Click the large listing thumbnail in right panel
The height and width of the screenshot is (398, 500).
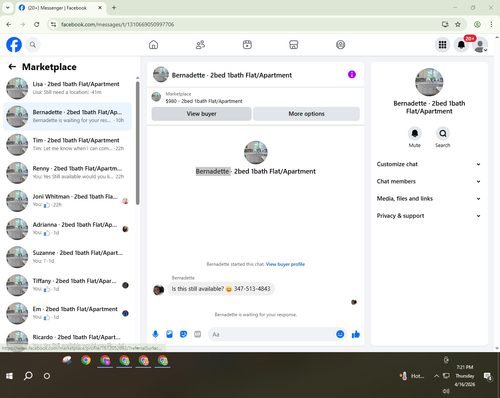tap(429, 82)
